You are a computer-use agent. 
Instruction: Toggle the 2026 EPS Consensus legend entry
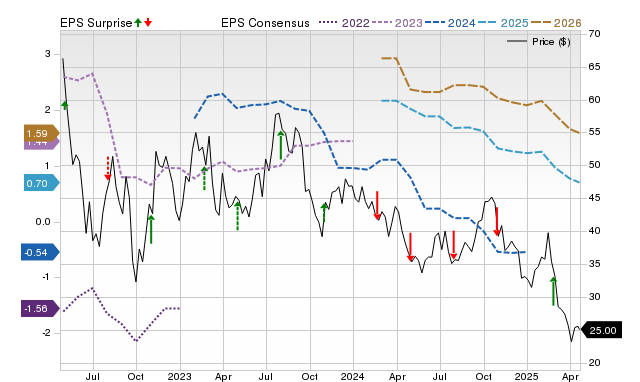click(x=556, y=23)
